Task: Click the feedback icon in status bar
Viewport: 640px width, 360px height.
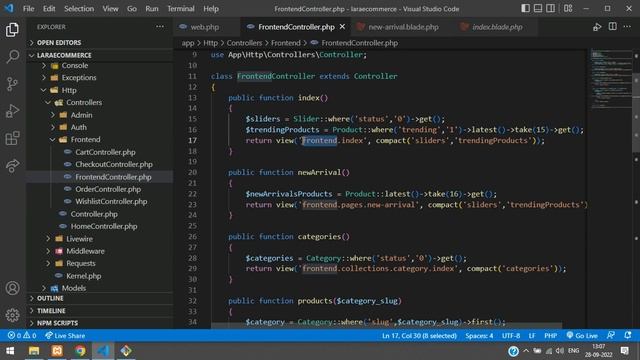Action: (x=611, y=336)
